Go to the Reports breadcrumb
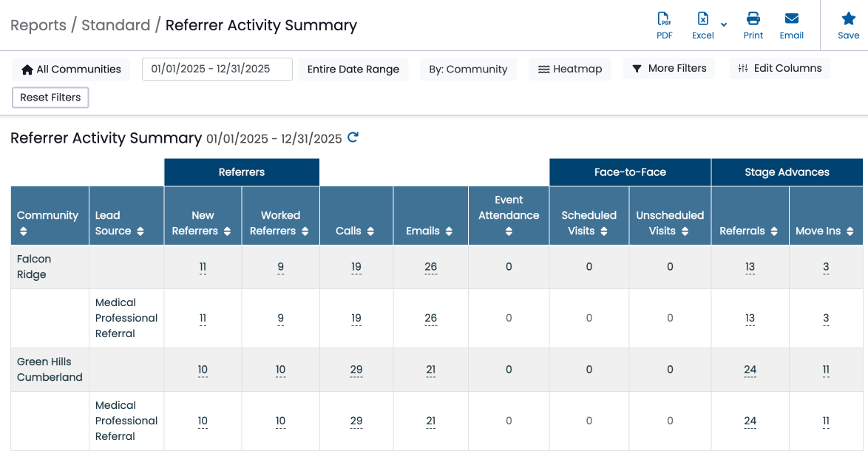868x451 pixels. pyautogui.click(x=38, y=25)
